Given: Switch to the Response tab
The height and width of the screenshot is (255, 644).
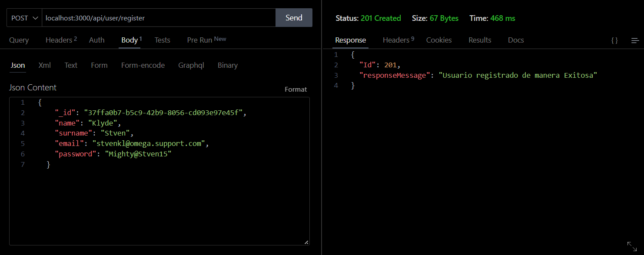Looking at the screenshot, I should [351, 40].
